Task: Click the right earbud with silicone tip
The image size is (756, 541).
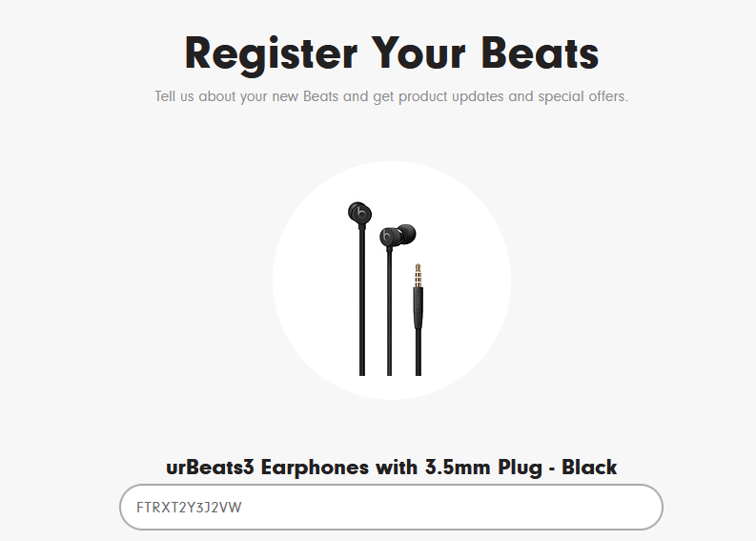Action: (x=398, y=235)
